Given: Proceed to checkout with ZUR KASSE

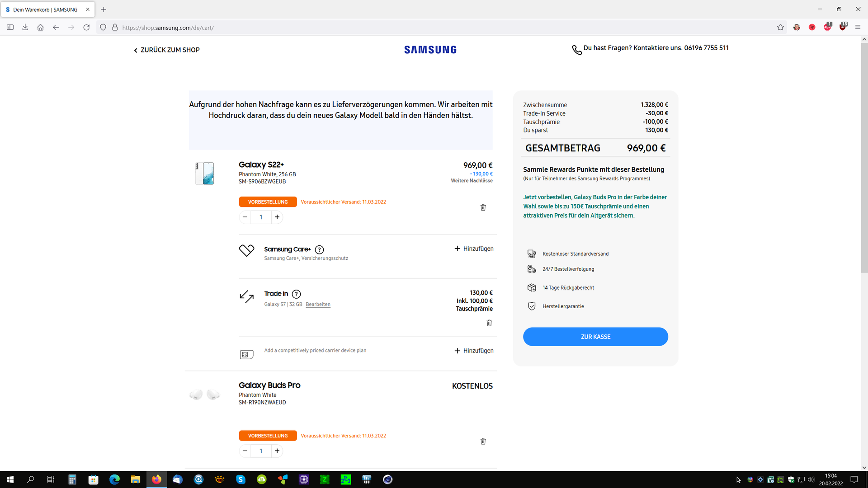Looking at the screenshot, I should (595, 337).
